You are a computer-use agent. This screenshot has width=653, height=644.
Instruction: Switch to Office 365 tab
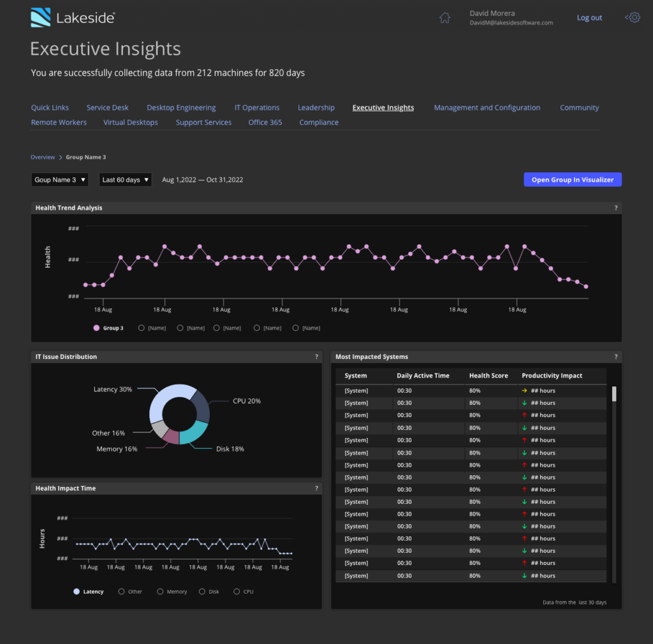265,122
